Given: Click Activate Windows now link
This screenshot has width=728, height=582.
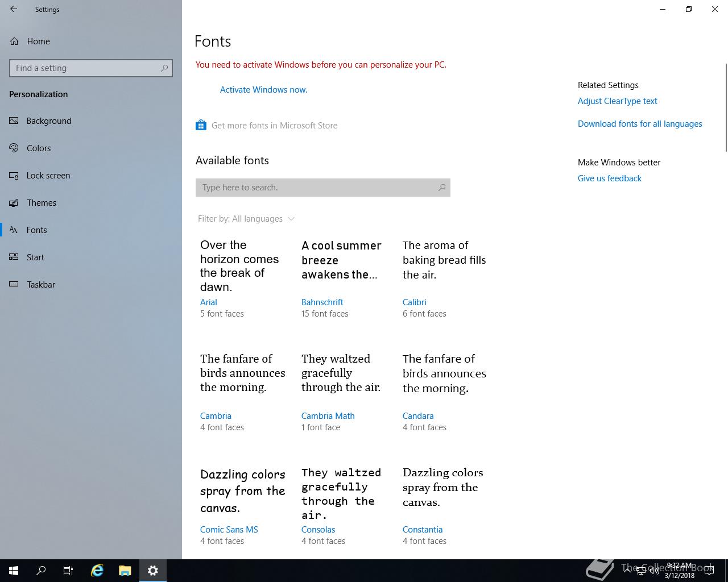Looking at the screenshot, I should point(264,90).
